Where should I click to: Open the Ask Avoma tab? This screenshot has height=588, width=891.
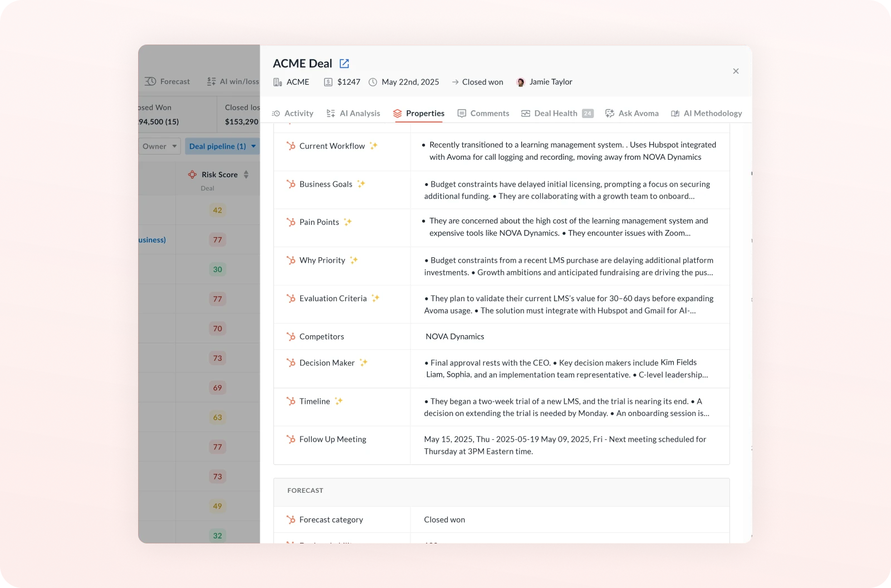click(x=631, y=114)
